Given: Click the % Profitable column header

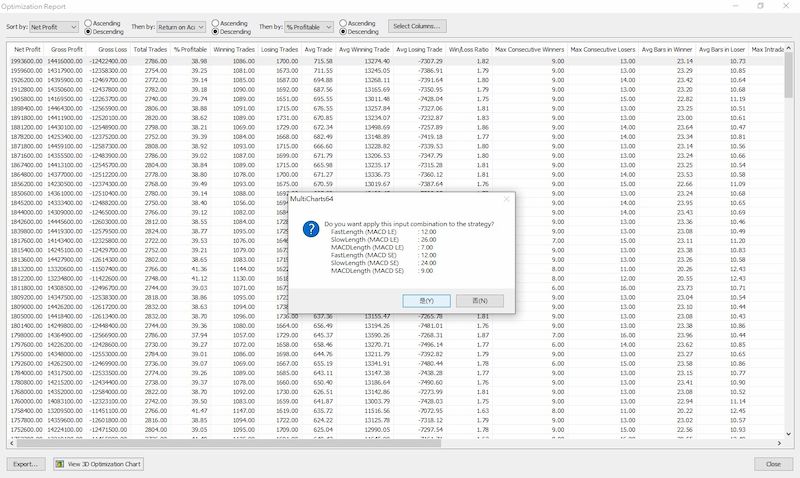Looking at the screenshot, I should [189, 49].
